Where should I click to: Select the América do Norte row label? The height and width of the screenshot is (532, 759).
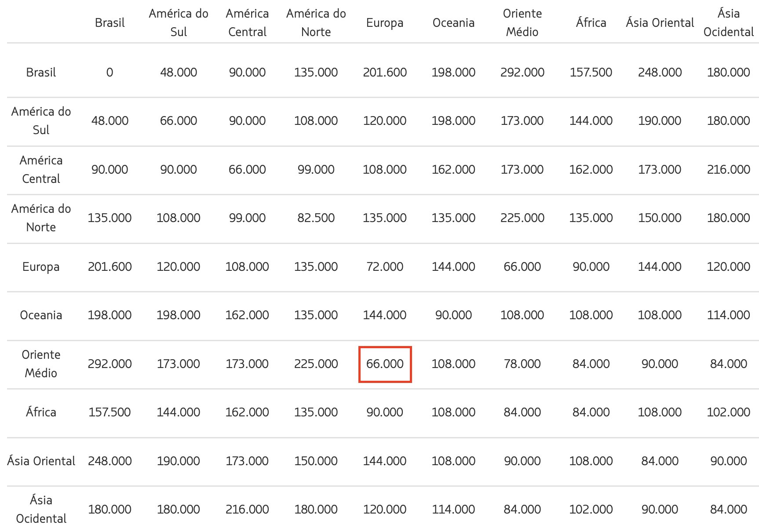point(41,218)
